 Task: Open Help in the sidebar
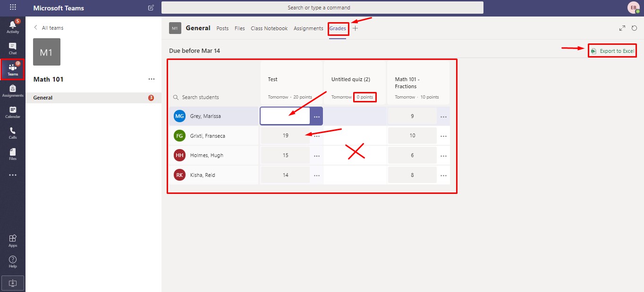[x=13, y=262]
